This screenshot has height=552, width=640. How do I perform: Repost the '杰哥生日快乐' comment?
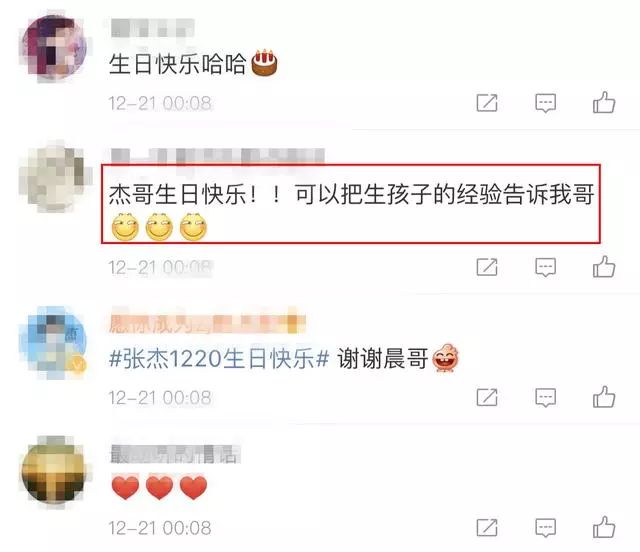(x=487, y=267)
